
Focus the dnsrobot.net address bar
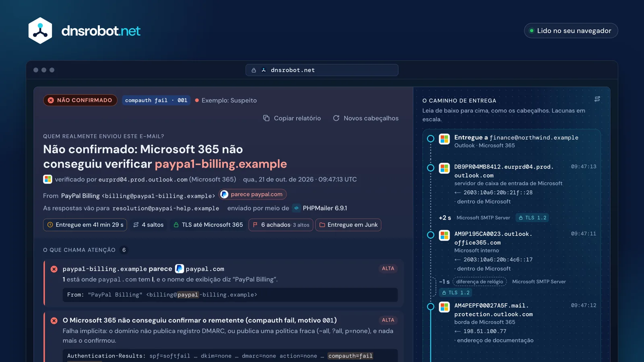pos(322,70)
